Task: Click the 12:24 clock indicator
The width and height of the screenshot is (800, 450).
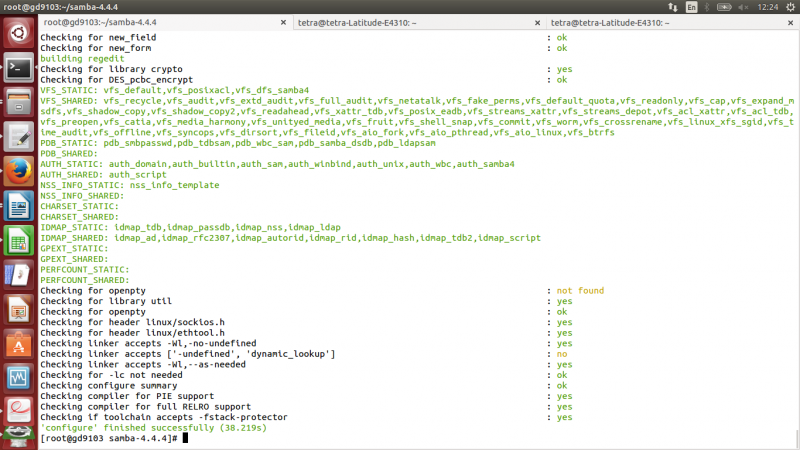Action: pyautogui.click(x=768, y=7)
